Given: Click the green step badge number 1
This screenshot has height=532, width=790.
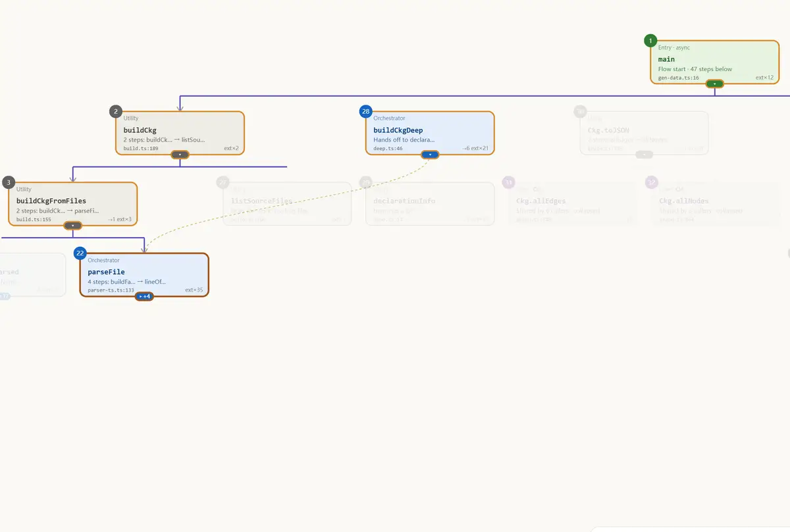Looking at the screenshot, I should [650, 41].
